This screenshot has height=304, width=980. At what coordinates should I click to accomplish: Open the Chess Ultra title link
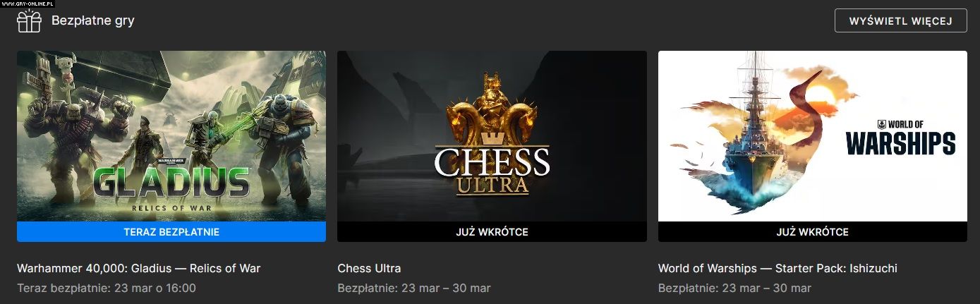(369, 268)
